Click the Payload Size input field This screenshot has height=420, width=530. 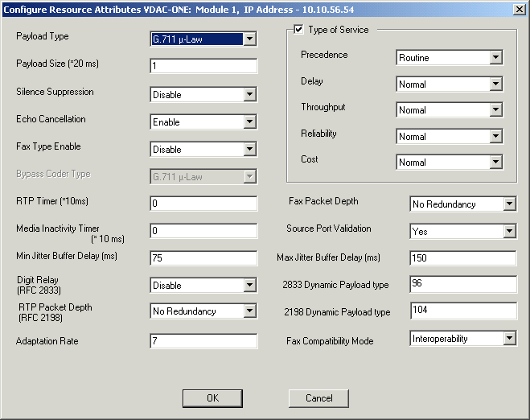203,66
